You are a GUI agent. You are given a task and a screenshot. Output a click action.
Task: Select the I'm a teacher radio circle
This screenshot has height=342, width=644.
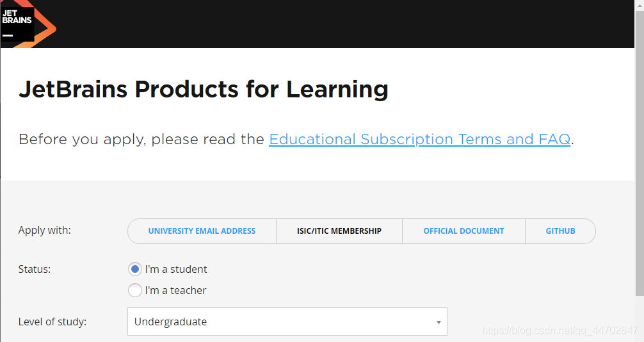pyautogui.click(x=134, y=290)
